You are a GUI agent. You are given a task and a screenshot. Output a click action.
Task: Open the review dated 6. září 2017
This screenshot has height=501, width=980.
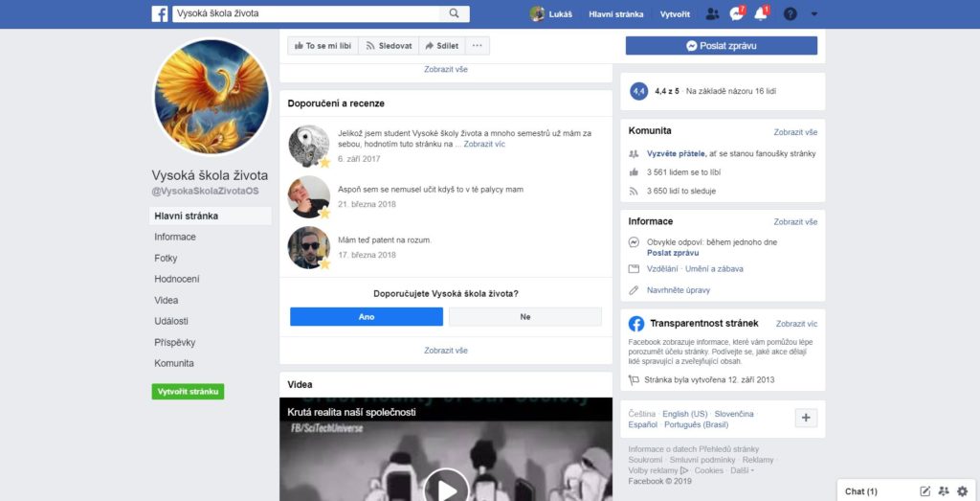pos(359,159)
